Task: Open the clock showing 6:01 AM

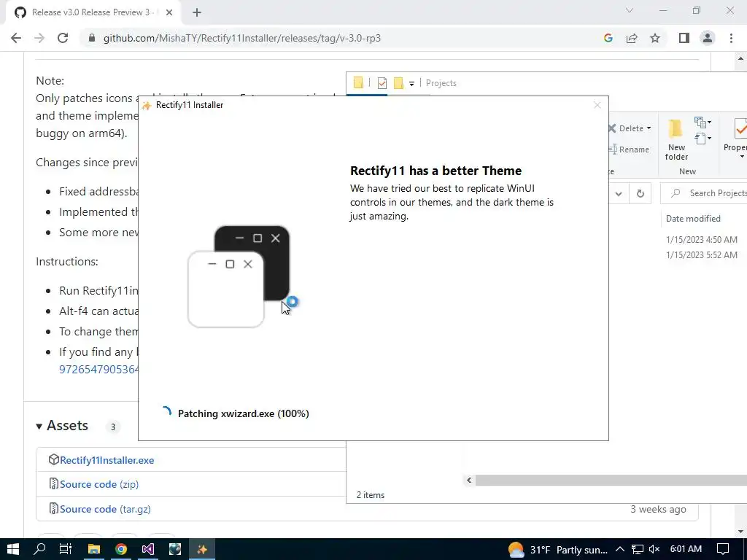Action: click(686, 550)
